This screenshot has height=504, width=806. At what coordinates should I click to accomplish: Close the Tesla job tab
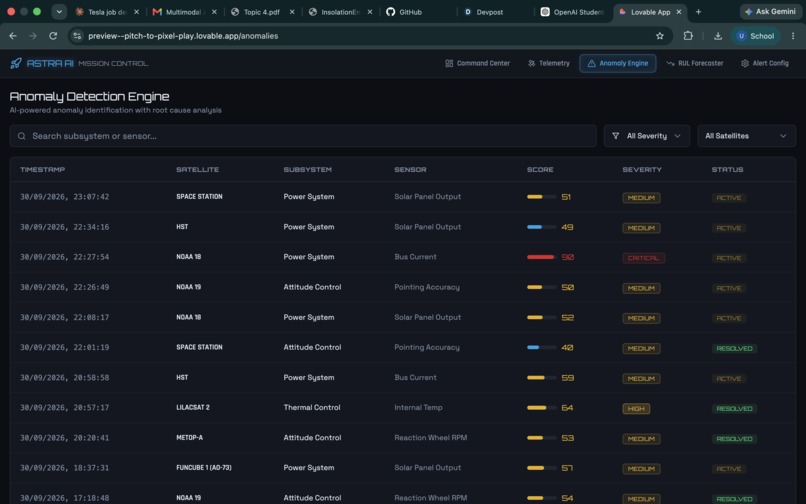click(136, 12)
